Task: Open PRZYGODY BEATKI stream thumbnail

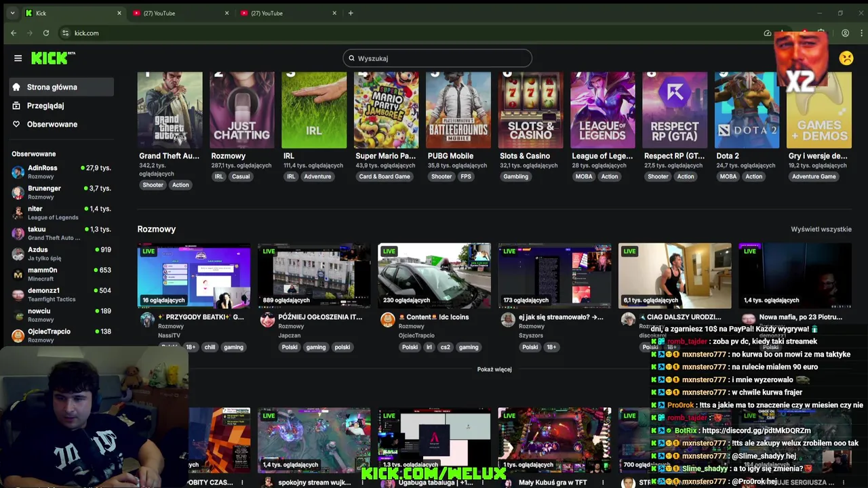Action: coord(194,276)
